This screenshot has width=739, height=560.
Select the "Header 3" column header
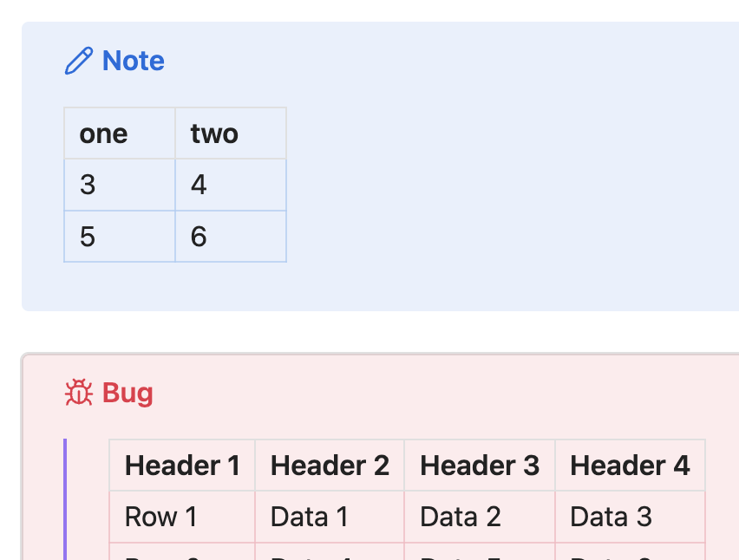[480, 466]
